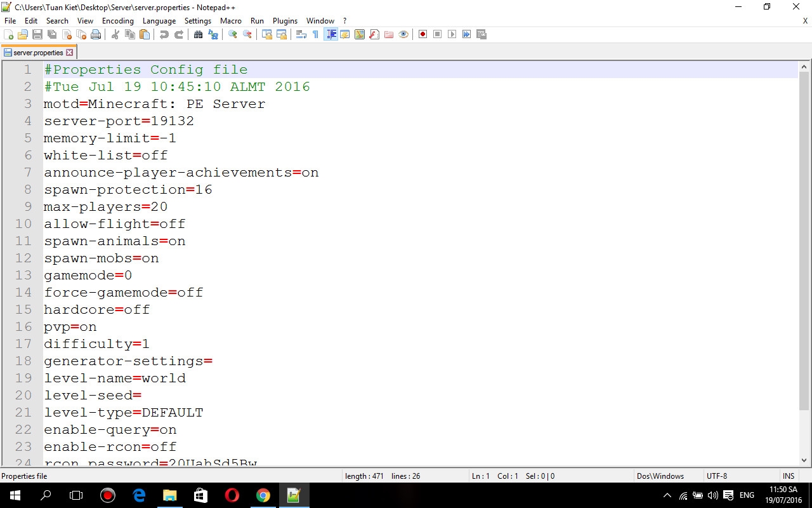The height and width of the screenshot is (508, 812).
Task: Click the Print toolbar icon
Action: click(x=96, y=34)
